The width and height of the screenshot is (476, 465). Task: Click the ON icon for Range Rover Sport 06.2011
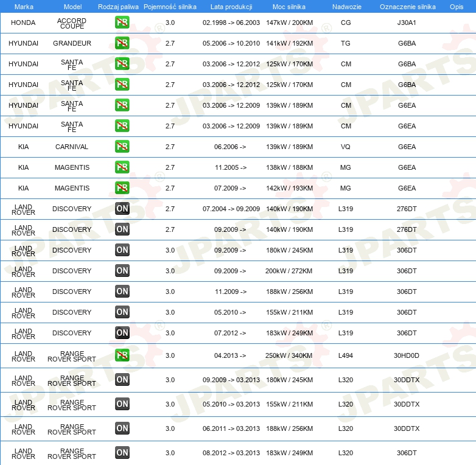[x=122, y=428]
